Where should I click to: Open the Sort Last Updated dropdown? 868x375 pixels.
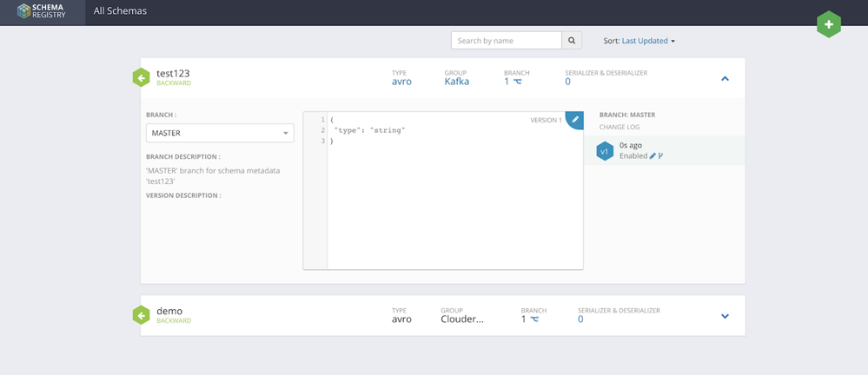coord(647,41)
